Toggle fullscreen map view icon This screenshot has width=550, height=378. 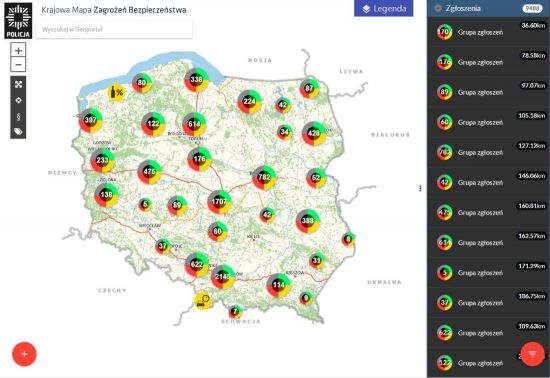point(18,84)
